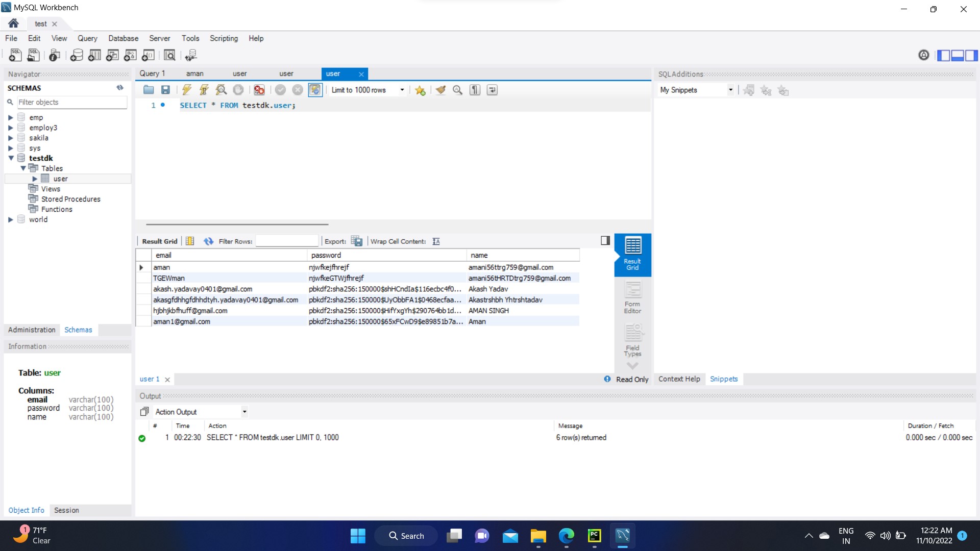Screen dimensions: 980x551
Task: Toggle invisible characters display
Action: click(x=475, y=90)
